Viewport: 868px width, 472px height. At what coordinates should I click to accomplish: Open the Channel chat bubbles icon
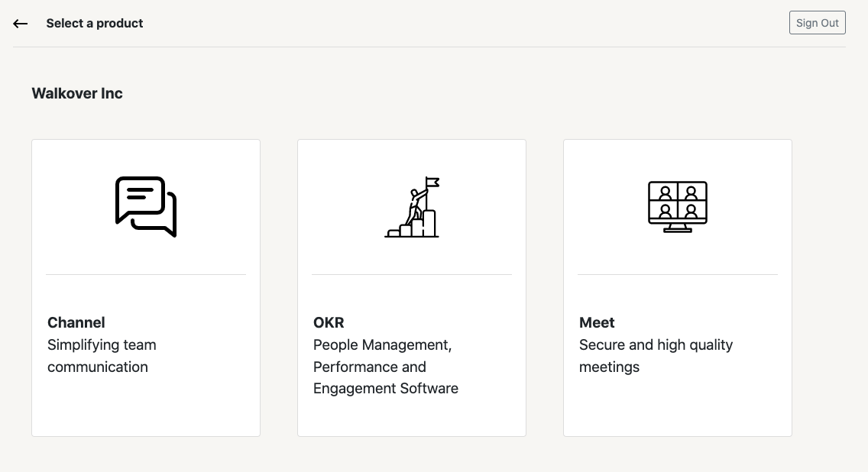[x=146, y=207]
